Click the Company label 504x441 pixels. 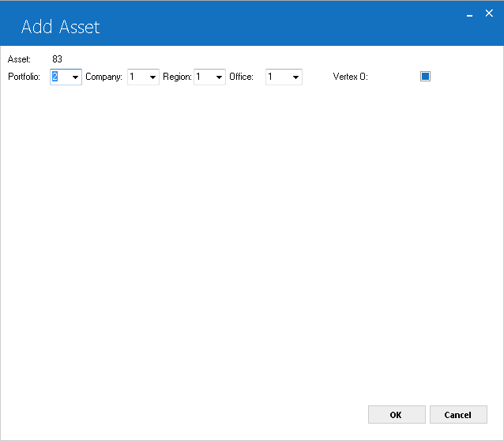(103, 77)
